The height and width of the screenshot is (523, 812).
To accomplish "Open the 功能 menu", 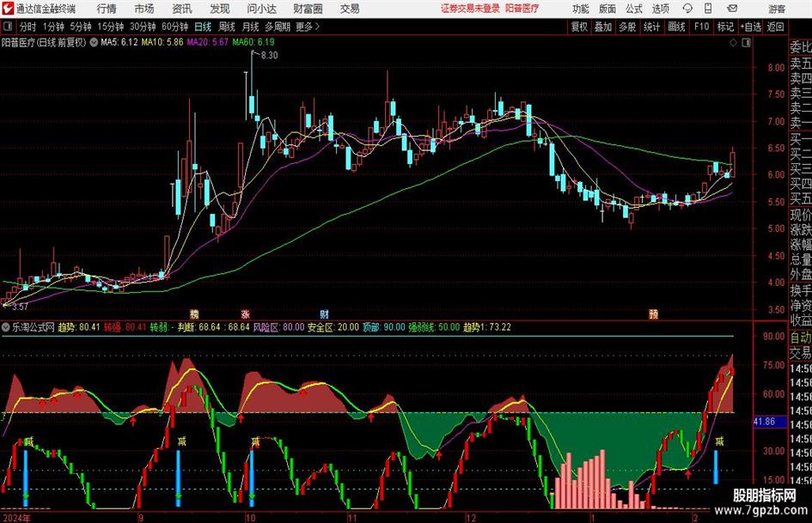I will click(x=581, y=9).
